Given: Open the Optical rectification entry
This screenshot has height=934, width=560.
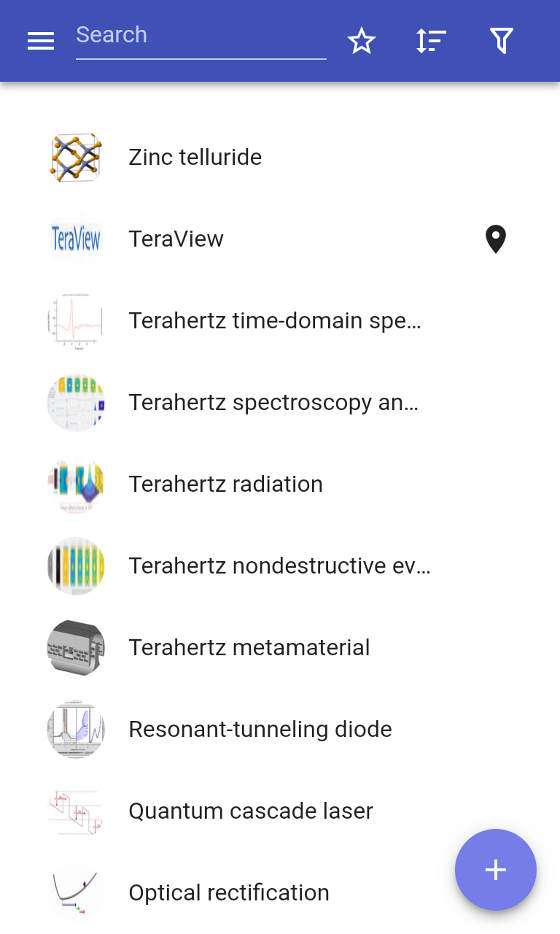Looking at the screenshot, I should 280,893.
